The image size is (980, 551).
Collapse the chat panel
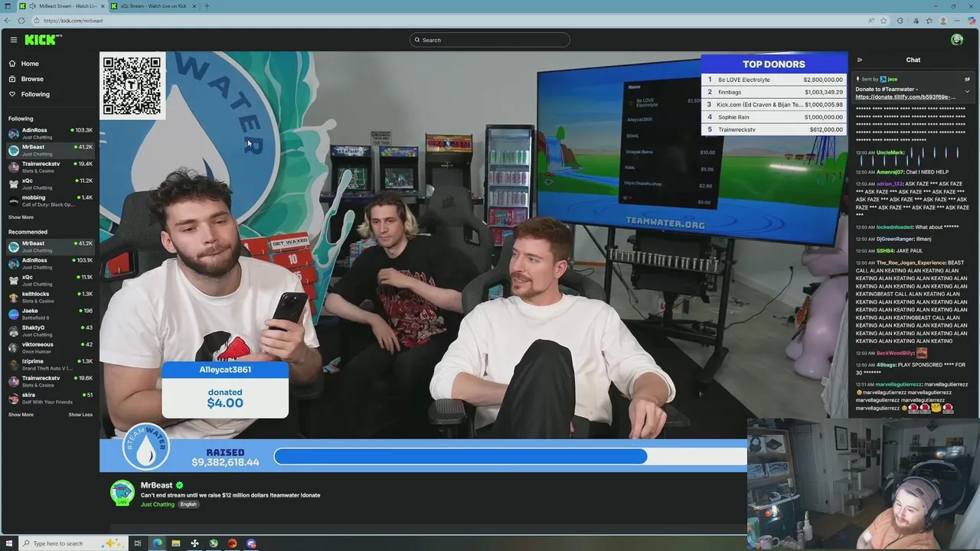(860, 60)
